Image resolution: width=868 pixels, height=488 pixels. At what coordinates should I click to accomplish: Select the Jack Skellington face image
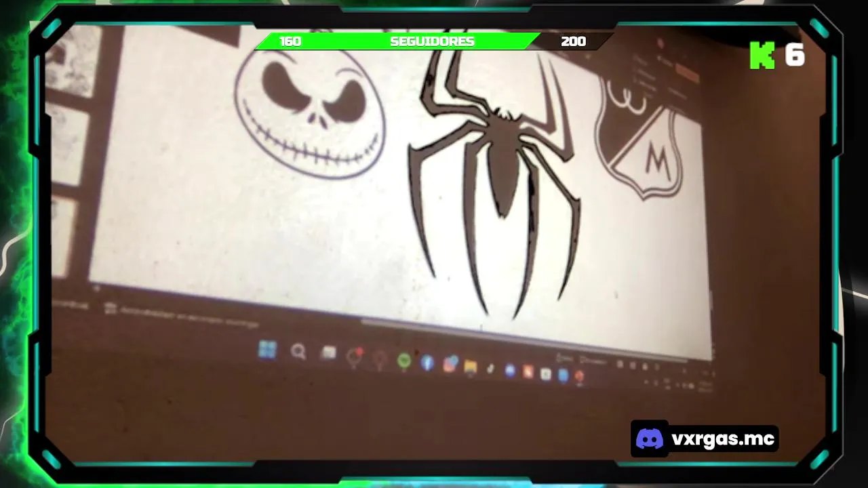click(310, 113)
